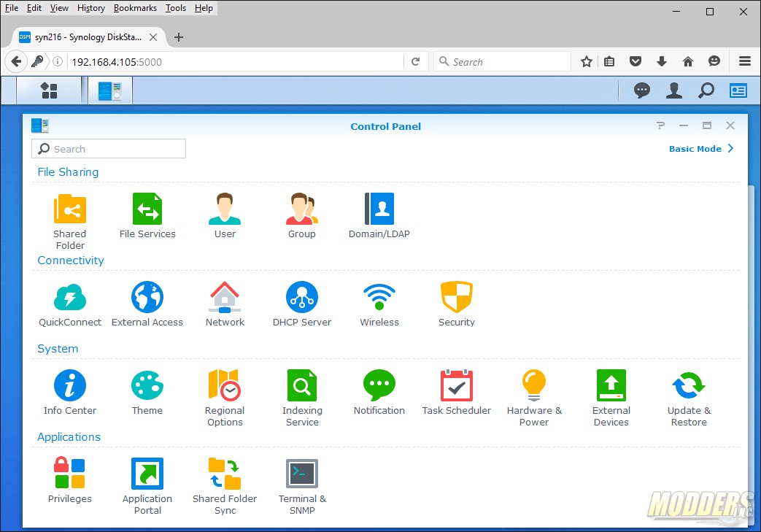Screen dimensions: 761x532
Task: Open File Services
Action: coord(147,216)
